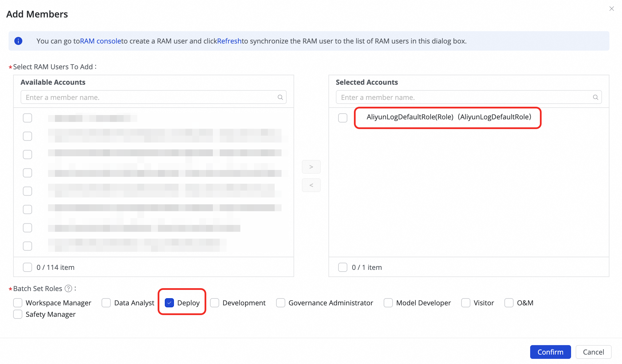Image resolution: width=622 pixels, height=364 pixels.
Task: Select all 114 available accounts checkbox
Action: point(27,267)
